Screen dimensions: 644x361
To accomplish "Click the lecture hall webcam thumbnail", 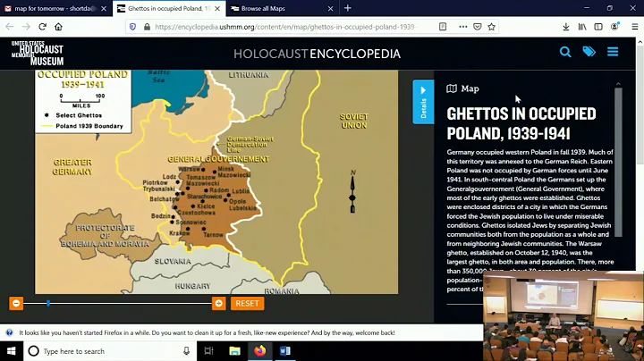I will pos(563,316).
